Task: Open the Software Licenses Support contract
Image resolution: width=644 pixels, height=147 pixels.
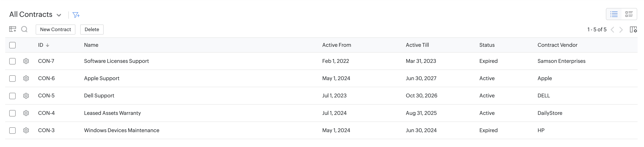Action: pos(116,61)
